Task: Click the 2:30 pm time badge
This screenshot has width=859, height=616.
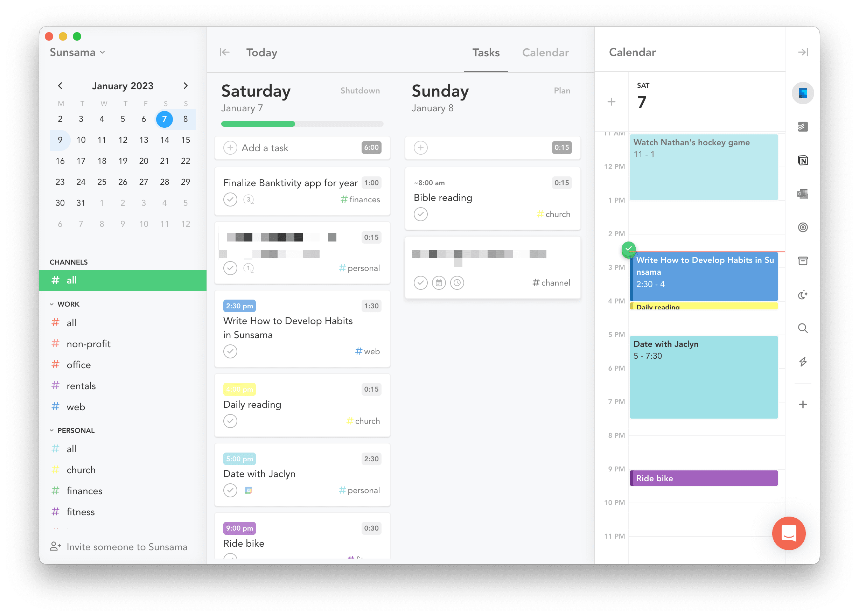Action: [239, 306]
